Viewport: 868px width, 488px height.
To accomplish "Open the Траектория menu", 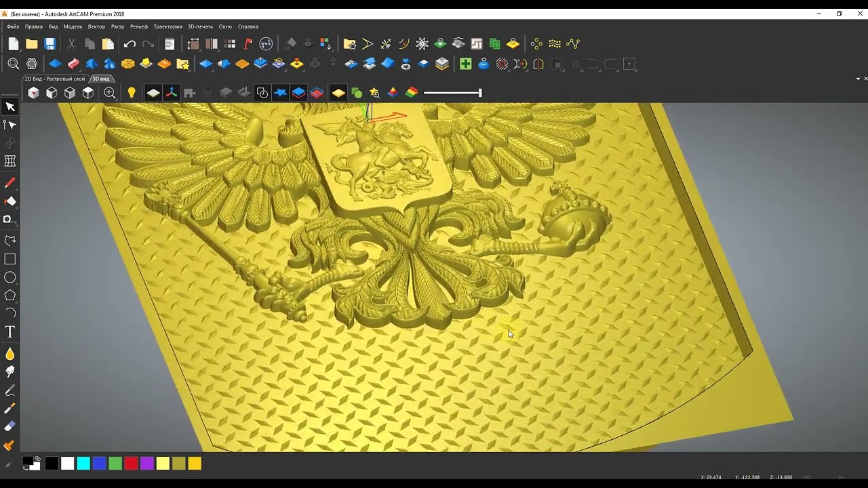I will point(167,26).
